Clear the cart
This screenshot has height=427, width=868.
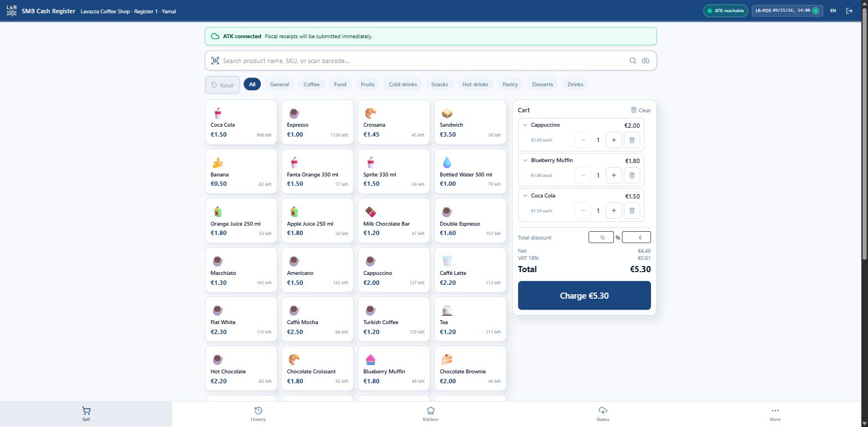pos(641,110)
